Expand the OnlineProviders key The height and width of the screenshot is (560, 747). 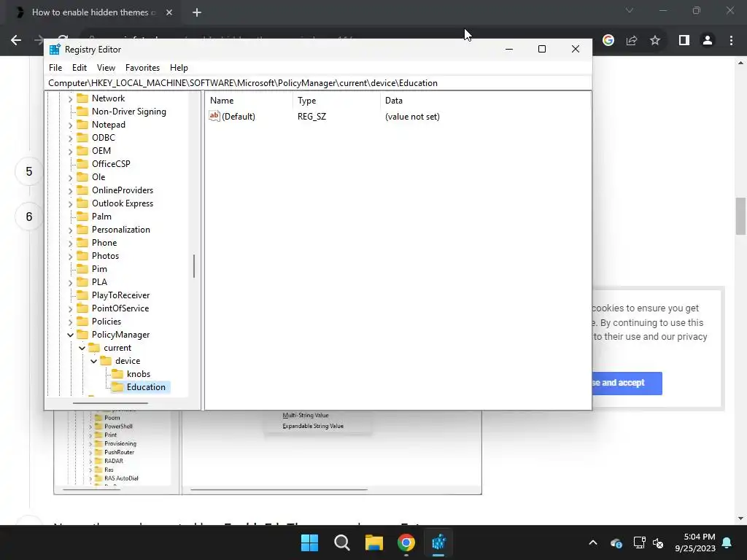pyautogui.click(x=71, y=190)
